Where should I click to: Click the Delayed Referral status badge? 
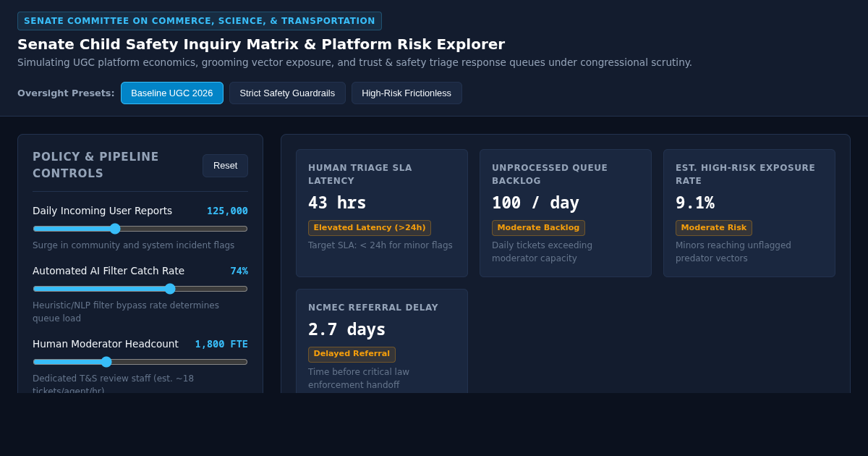point(352,354)
